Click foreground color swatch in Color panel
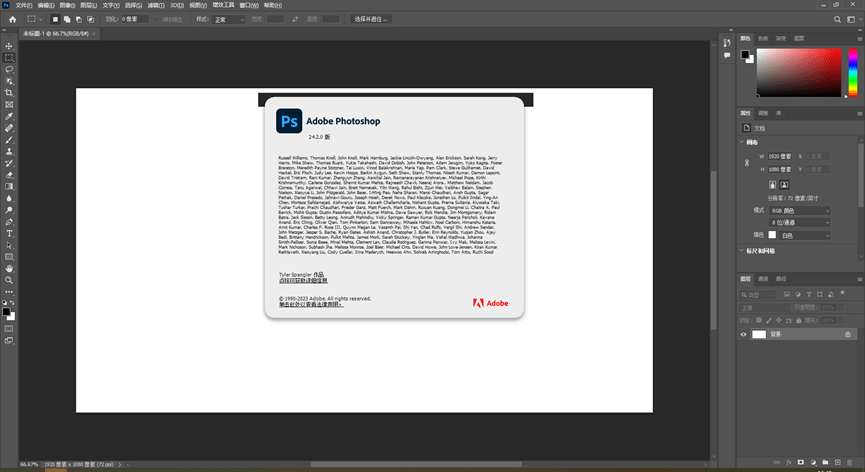865x472 pixels. click(x=745, y=54)
